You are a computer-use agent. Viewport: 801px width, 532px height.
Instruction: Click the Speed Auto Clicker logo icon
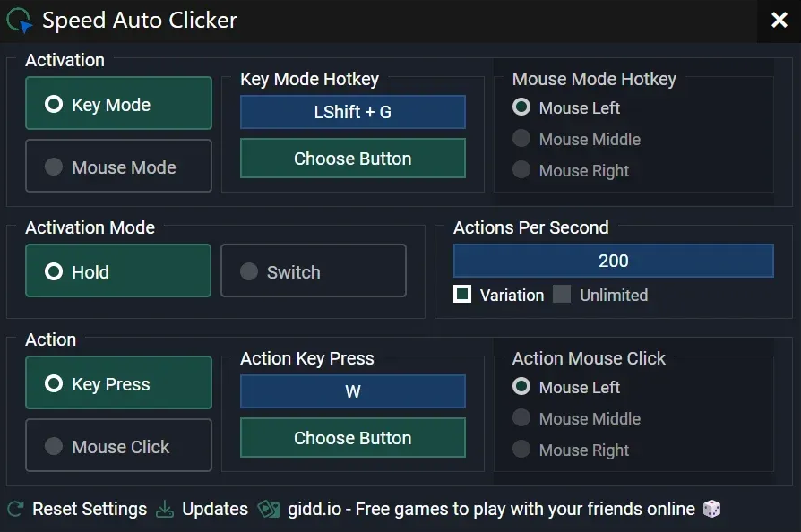[x=19, y=21]
